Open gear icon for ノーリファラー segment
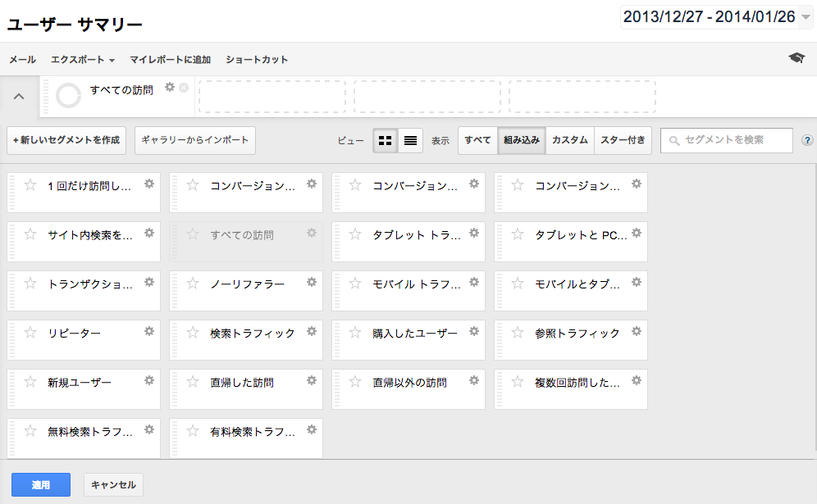The width and height of the screenshot is (817, 504). tap(312, 282)
